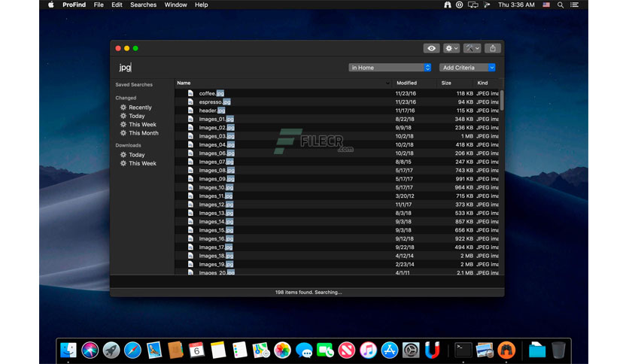
Task: Open Safari from the Dock
Action: pos(132,350)
